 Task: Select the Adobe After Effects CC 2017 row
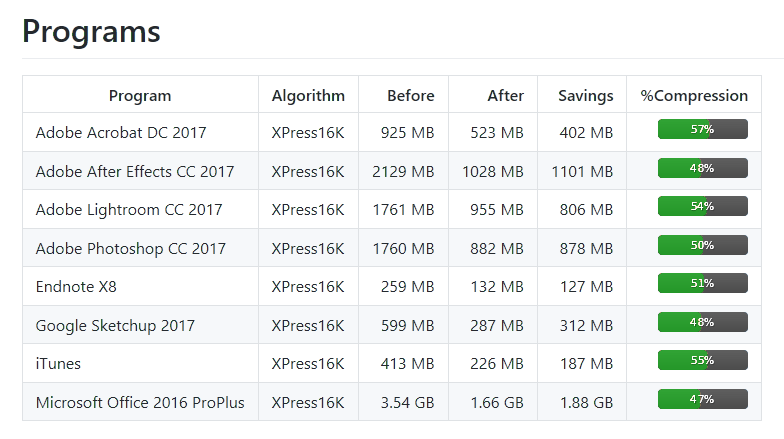392,171
